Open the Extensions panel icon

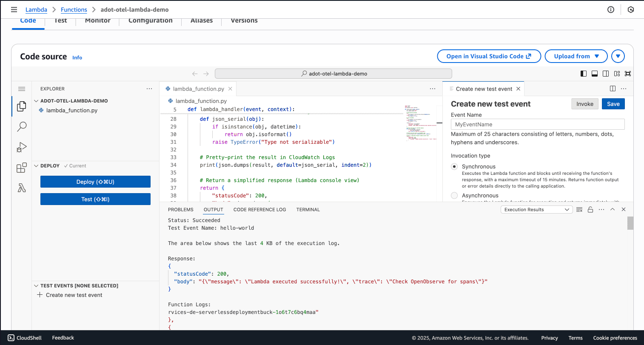[x=21, y=167]
